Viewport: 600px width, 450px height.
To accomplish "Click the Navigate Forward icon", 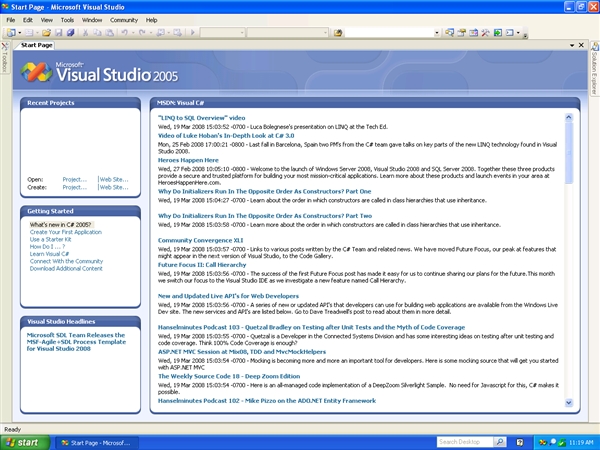I will coord(177,33).
